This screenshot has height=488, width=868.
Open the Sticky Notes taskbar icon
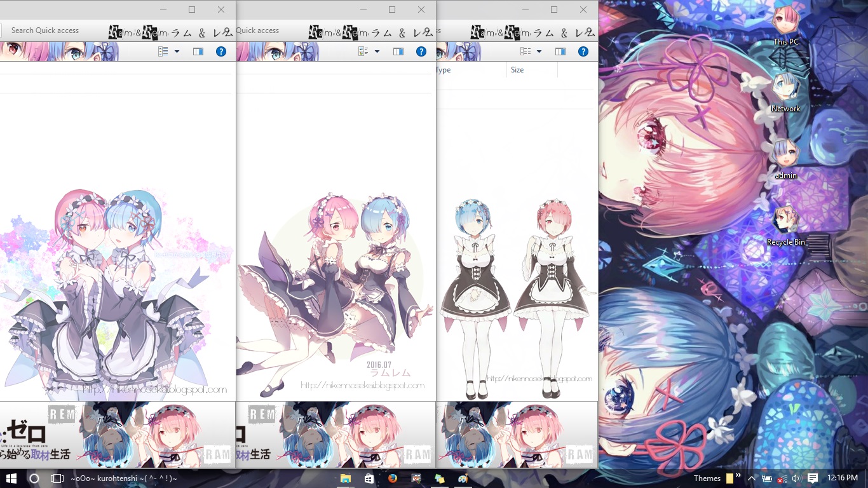tap(438, 478)
